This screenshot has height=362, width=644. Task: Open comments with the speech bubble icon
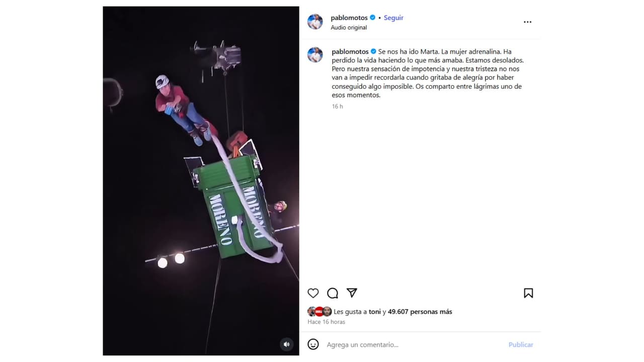point(333,293)
